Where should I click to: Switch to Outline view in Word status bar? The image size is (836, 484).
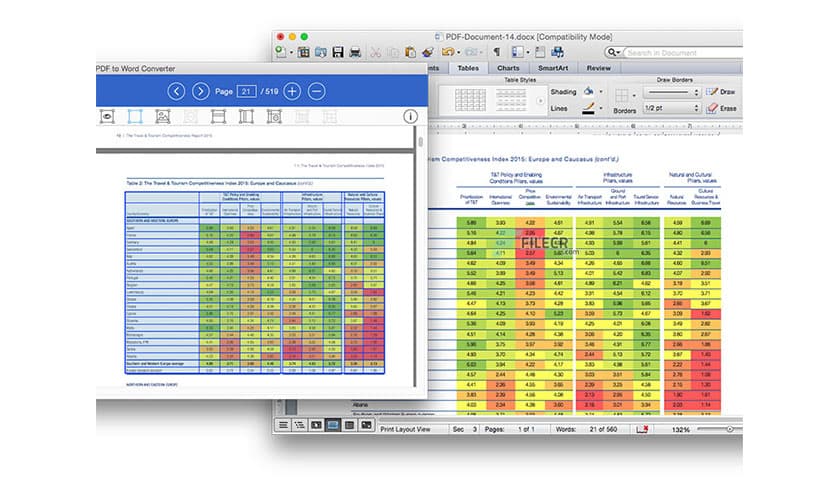coord(300,425)
